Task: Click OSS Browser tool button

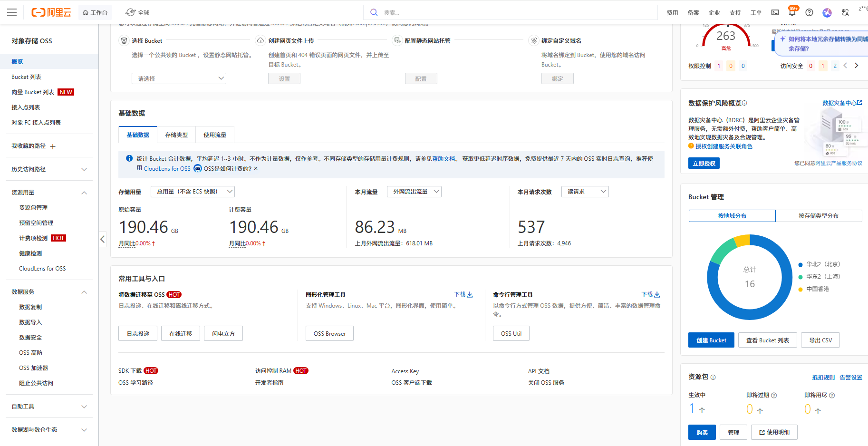Action: click(x=329, y=333)
